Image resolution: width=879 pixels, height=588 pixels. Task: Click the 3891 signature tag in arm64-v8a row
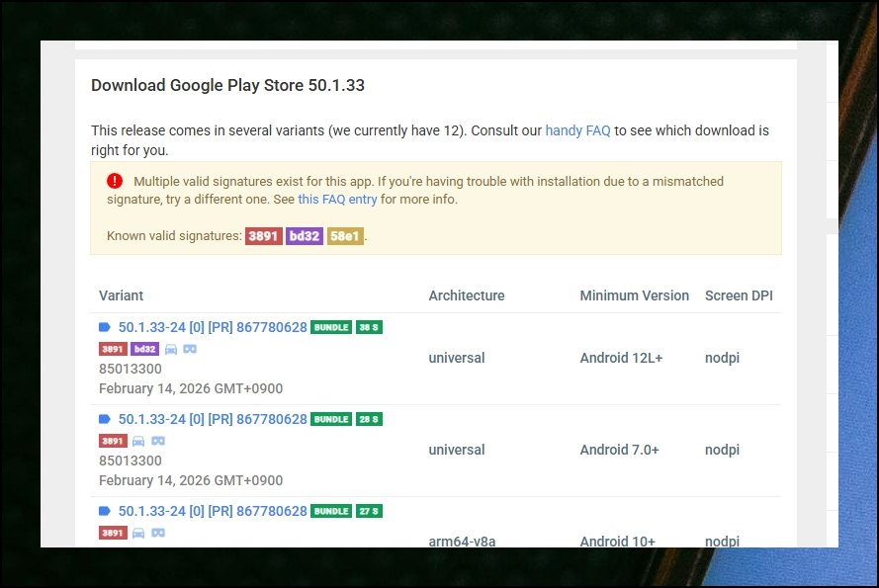point(113,533)
